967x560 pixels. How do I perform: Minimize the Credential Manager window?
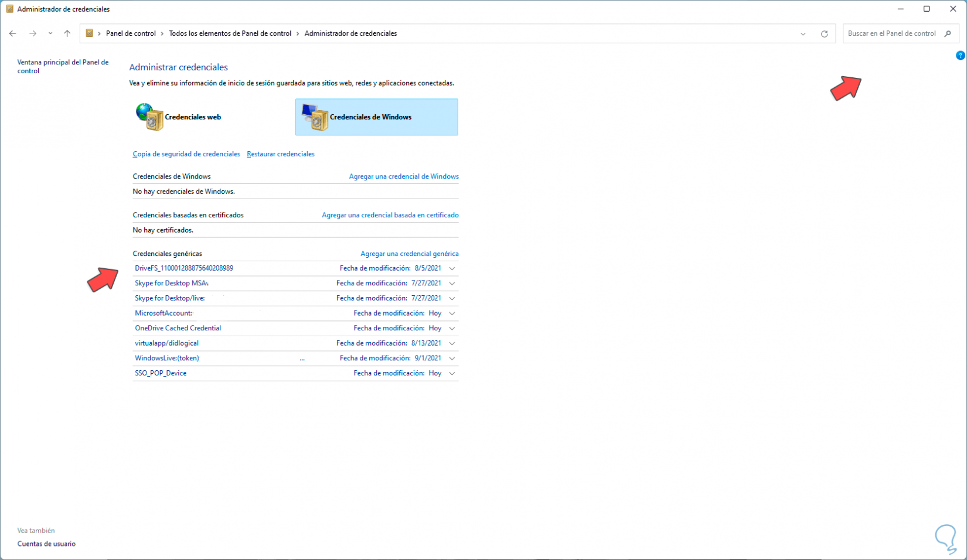pyautogui.click(x=901, y=9)
